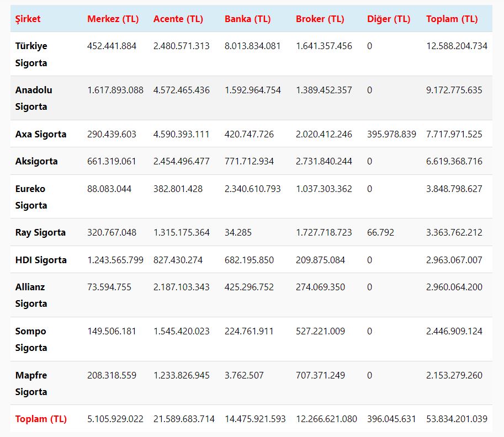Image resolution: width=504 pixels, height=437 pixels.
Task: Click the Diğer (TL) column header
Action: [x=389, y=19]
